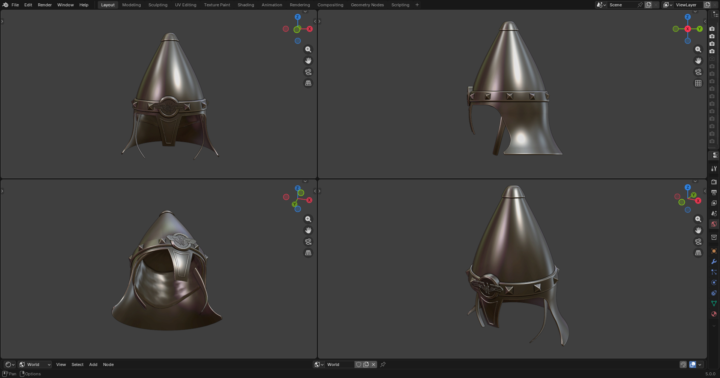
Task: Pan hand icon in top-left viewport
Action: coord(308,61)
